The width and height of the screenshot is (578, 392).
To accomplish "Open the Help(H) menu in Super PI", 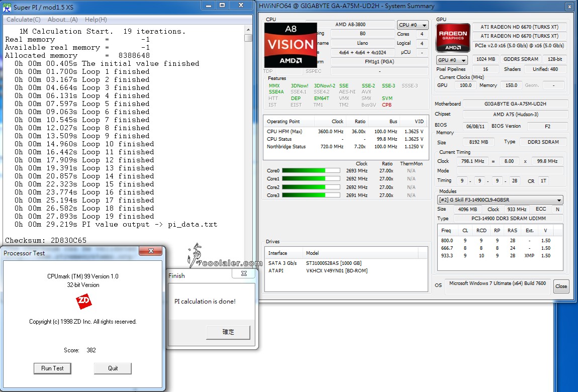I will tap(96, 20).
